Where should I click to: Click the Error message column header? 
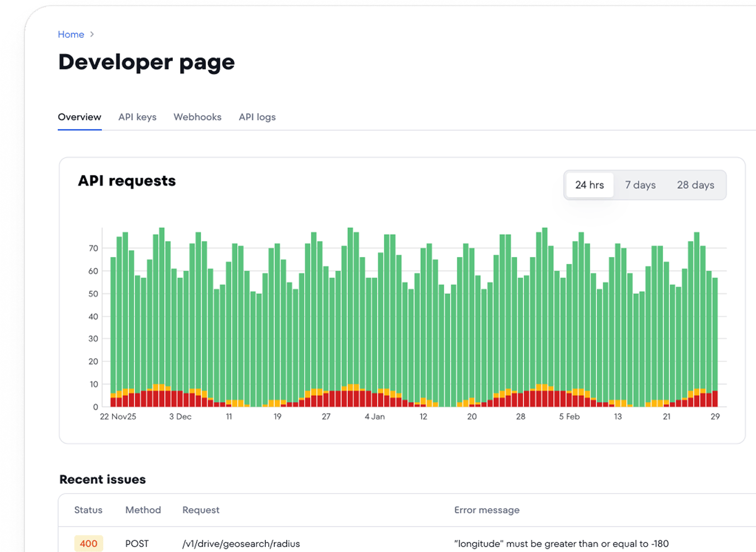(x=487, y=510)
